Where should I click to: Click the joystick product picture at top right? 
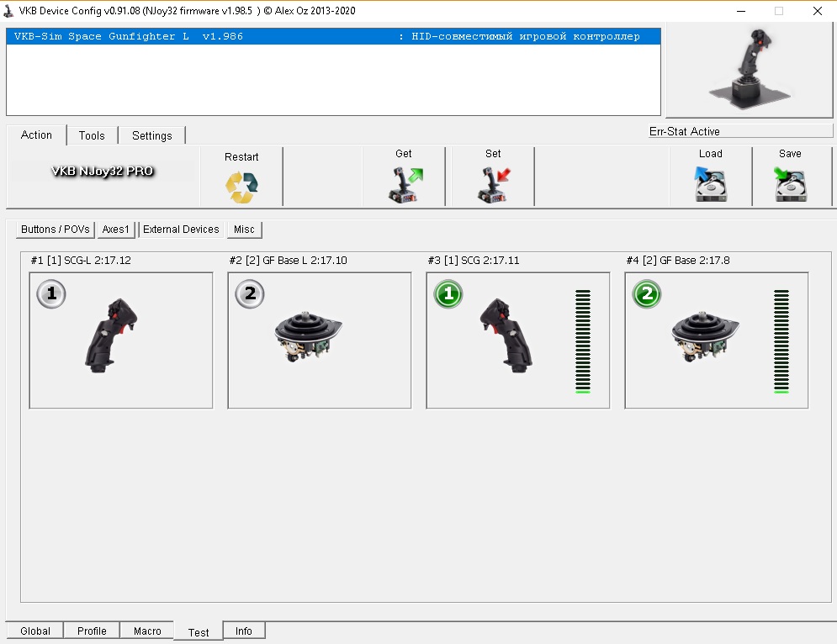pos(750,70)
